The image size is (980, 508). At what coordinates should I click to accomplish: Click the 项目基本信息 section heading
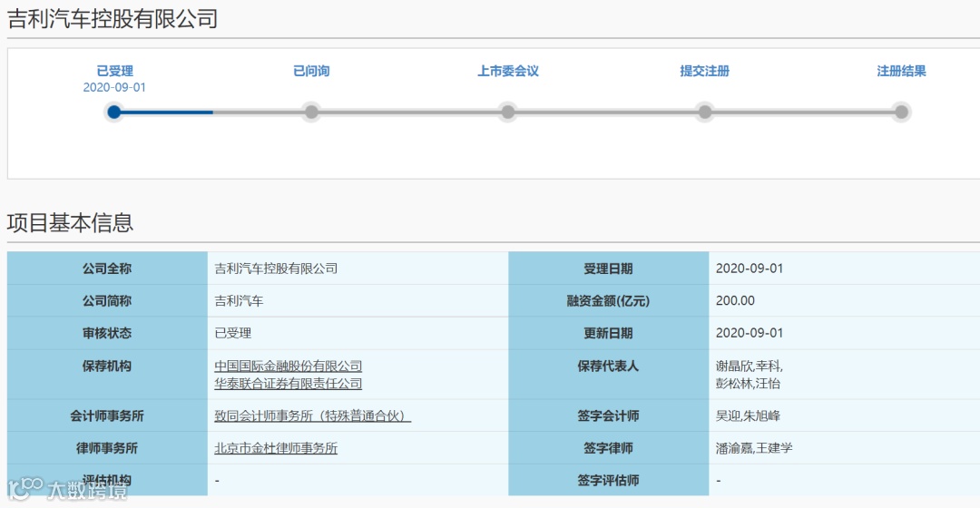click(x=70, y=222)
